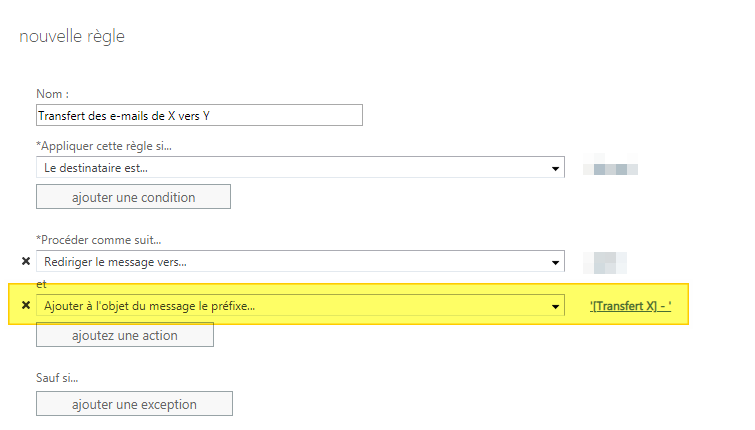Click the blurred recipient value beside the condition
Screen dimensions: 755x430
pos(615,168)
